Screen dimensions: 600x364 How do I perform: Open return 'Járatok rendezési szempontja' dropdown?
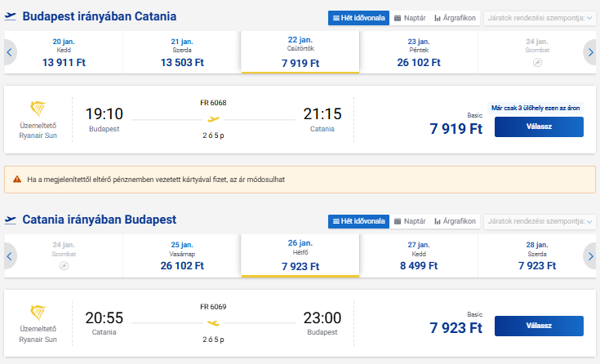tap(540, 221)
